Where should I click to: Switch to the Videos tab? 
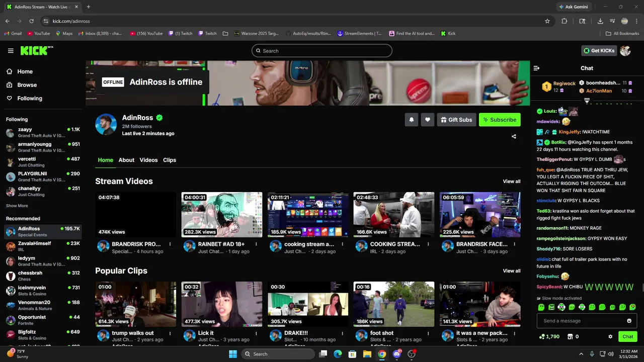pos(148,160)
